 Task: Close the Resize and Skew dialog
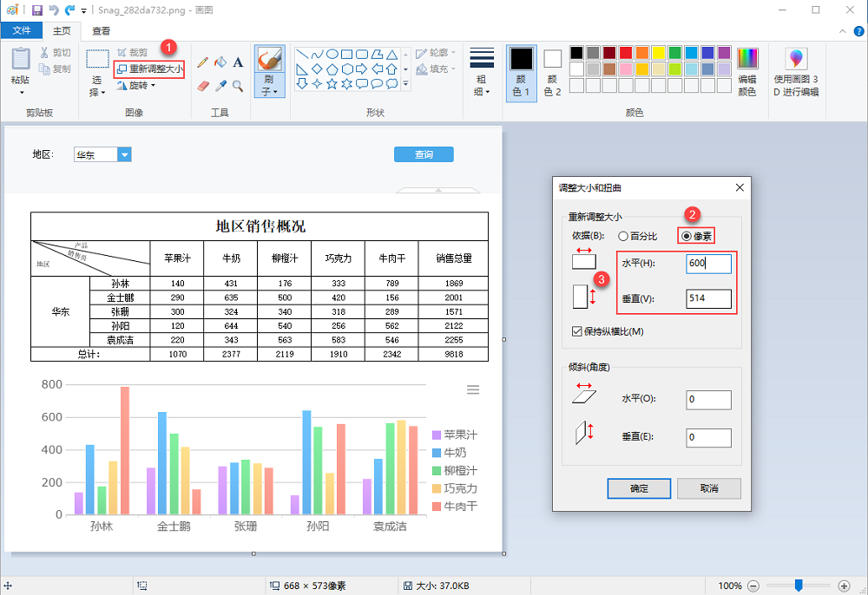[x=740, y=187]
